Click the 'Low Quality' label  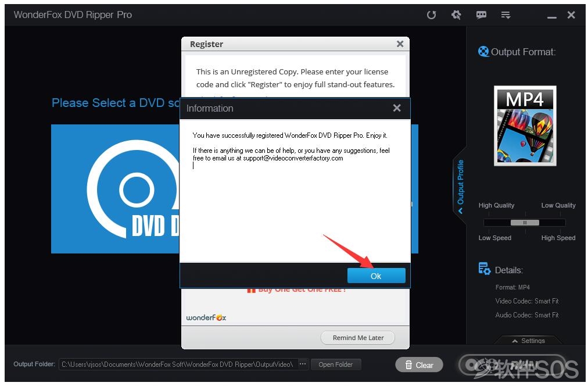point(558,205)
